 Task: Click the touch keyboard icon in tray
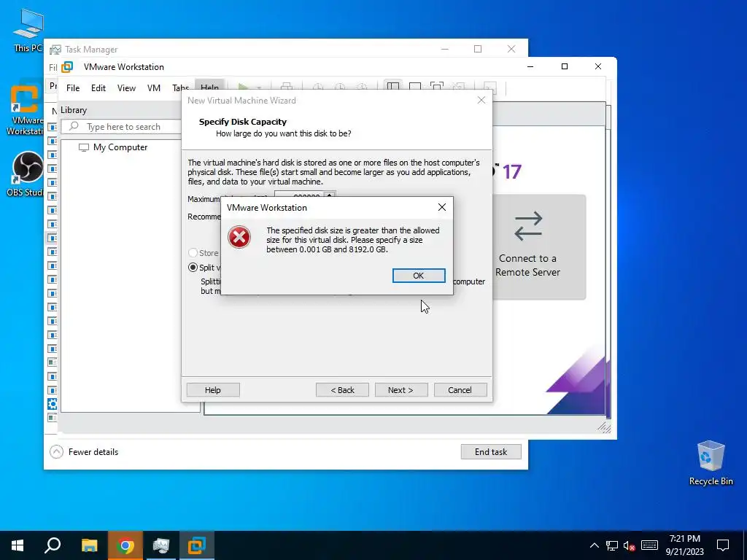point(649,545)
